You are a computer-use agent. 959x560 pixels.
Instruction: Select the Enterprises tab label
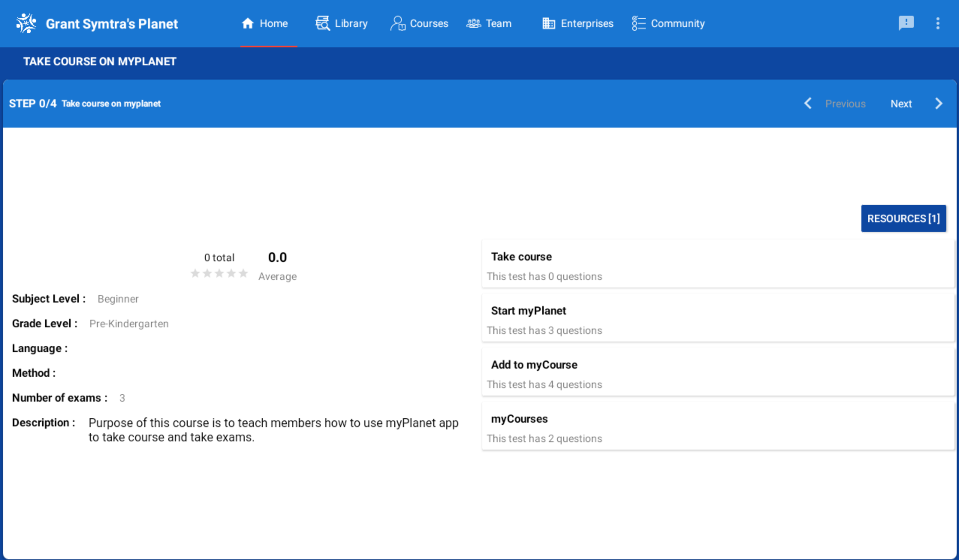coord(587,24)
